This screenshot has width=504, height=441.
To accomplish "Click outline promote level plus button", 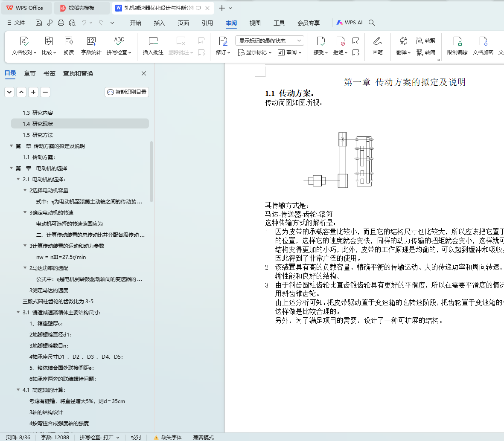I will (33, 92).
